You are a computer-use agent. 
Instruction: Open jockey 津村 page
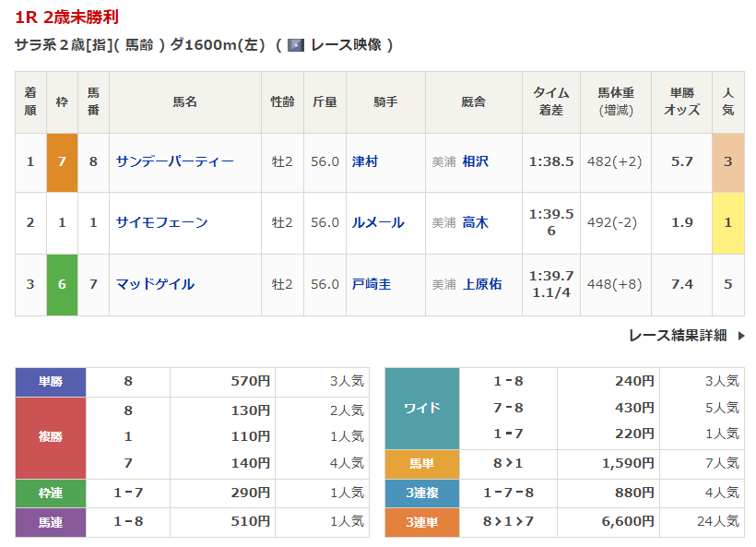365,161
